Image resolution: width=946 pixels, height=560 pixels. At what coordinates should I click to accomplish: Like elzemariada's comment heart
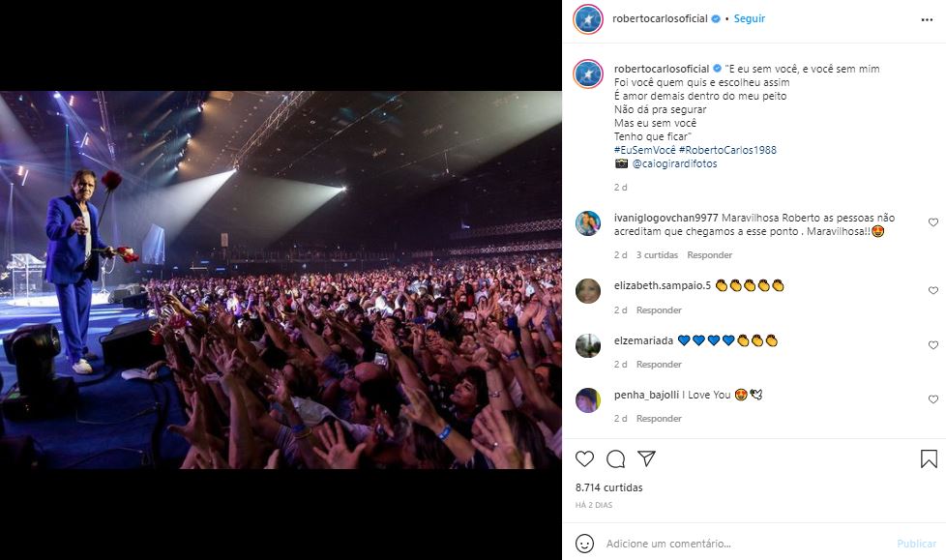[932, 345]
